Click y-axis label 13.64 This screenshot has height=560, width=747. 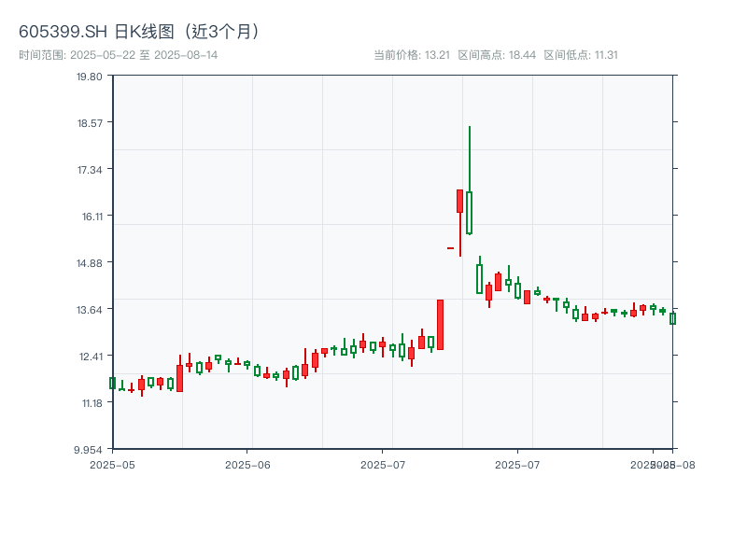point(90,310)
